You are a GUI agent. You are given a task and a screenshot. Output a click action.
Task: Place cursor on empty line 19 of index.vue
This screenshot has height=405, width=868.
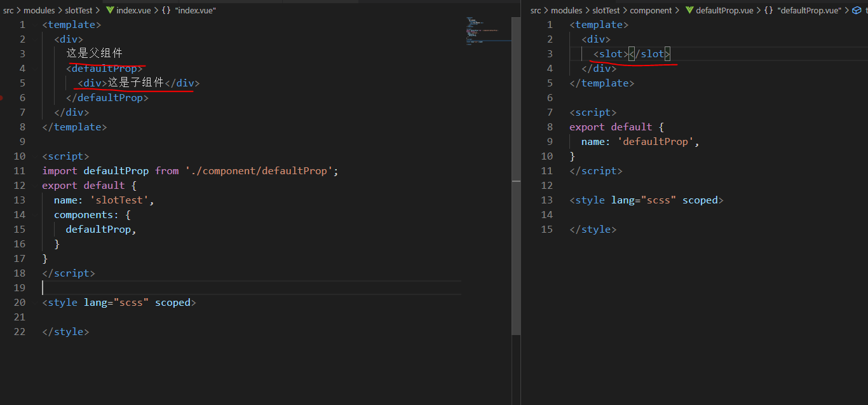[x=251, y=287]
